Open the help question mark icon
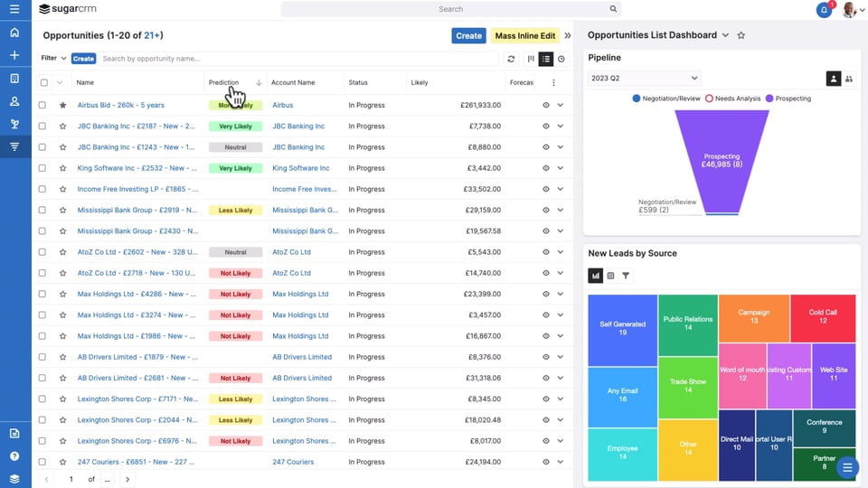The width and height of the screenshot is (868, 488). (x=14, y=455)
